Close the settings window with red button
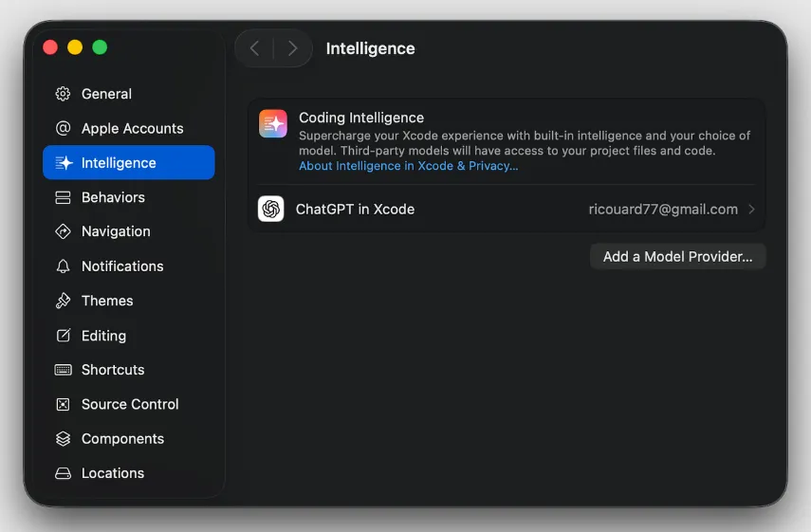Viewport: 811px width, 532px height. [x=50, y=47]
